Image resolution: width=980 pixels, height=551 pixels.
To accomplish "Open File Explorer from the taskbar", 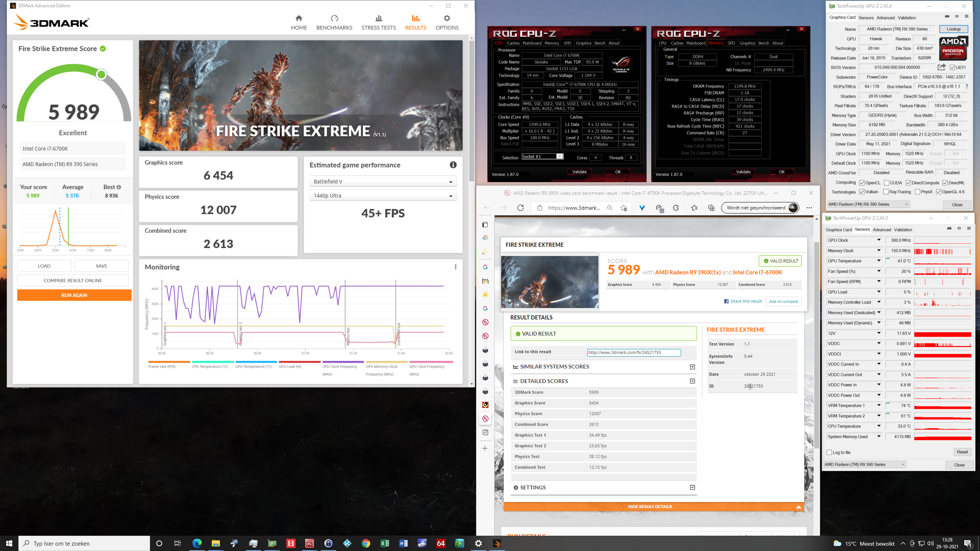I will click(x=216, y=543).
